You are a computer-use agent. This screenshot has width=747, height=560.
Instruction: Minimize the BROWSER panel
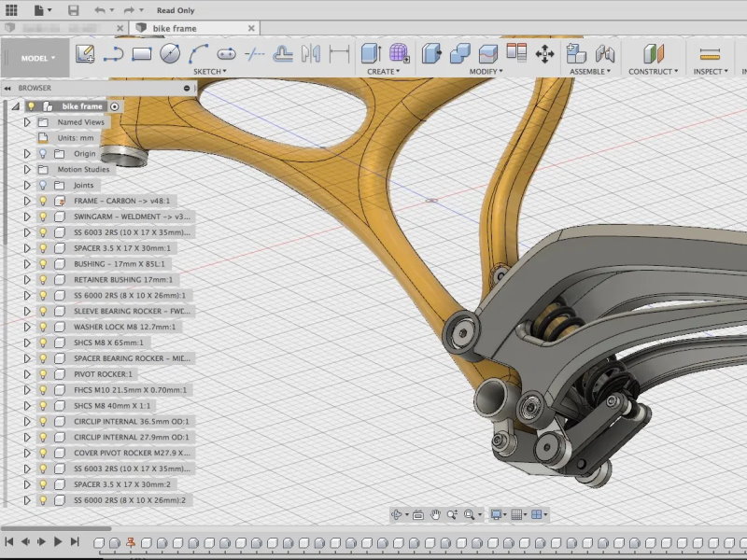[x=187, y=88]
